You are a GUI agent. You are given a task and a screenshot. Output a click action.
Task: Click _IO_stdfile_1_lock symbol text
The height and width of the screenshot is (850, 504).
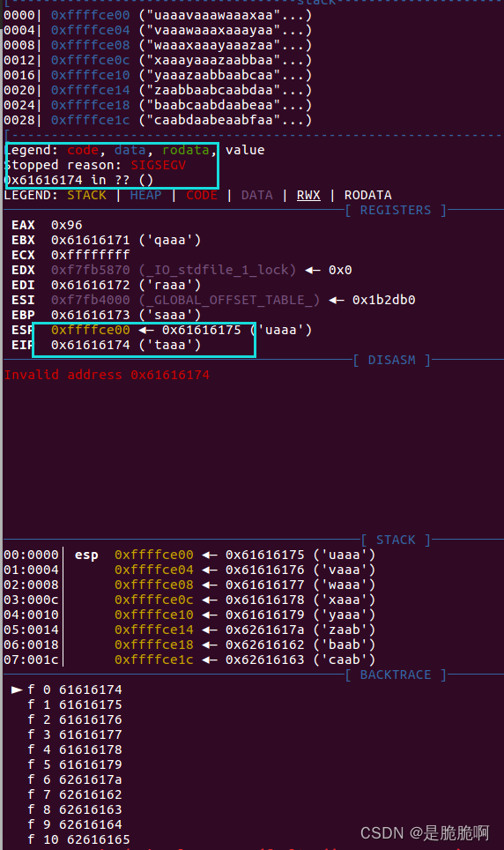click(218, 270)
